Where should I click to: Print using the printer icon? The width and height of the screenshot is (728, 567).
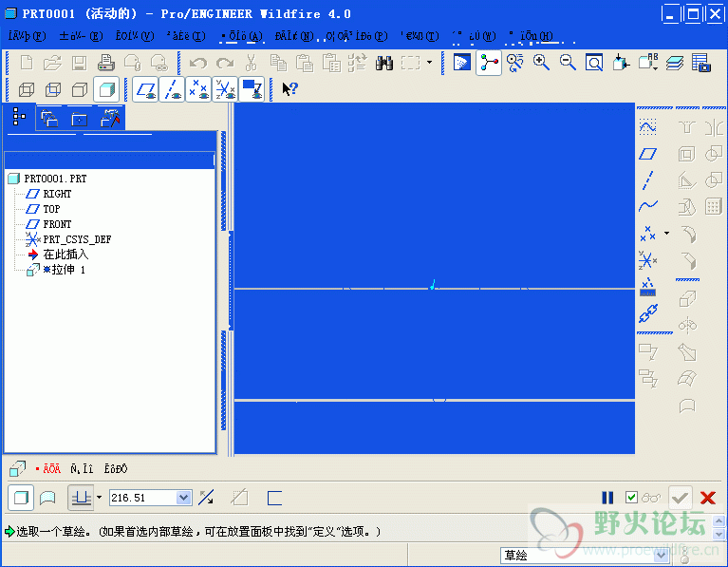106,63
